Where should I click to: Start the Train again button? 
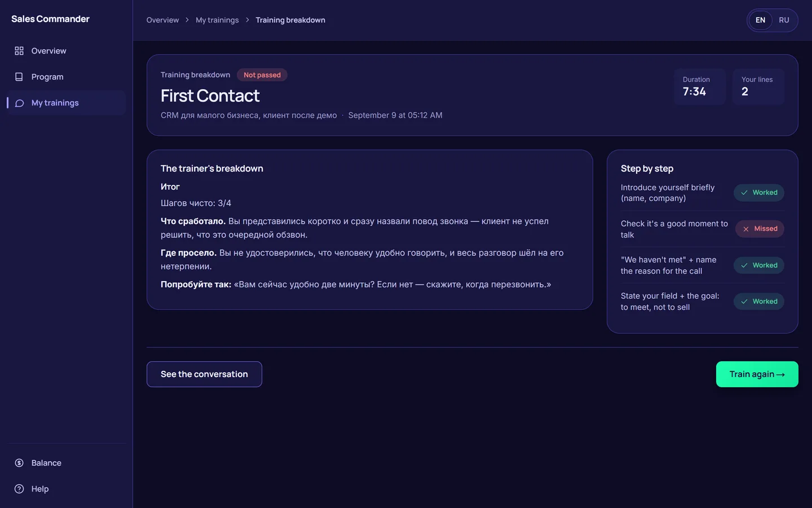click(757, 374)
